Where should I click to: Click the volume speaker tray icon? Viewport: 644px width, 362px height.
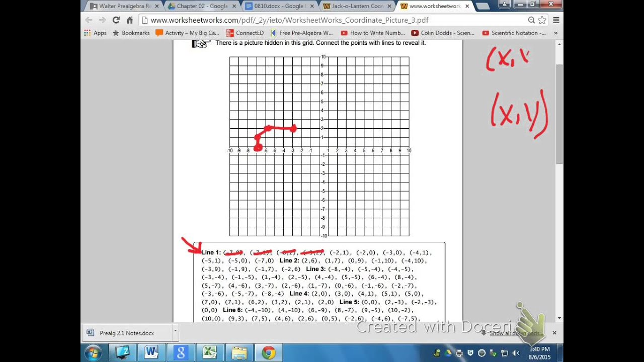(x=516, y=353)
